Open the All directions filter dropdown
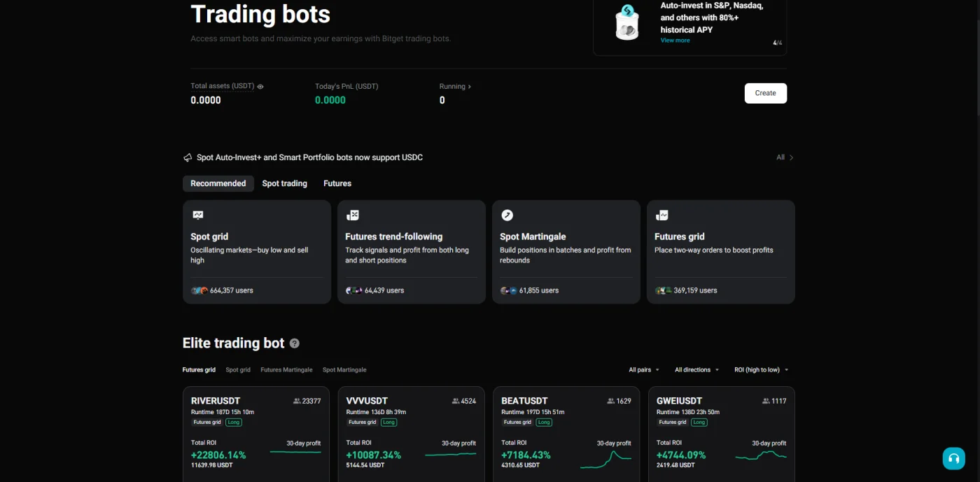This screenshot has width=980, height=482. tap(696, 370)
